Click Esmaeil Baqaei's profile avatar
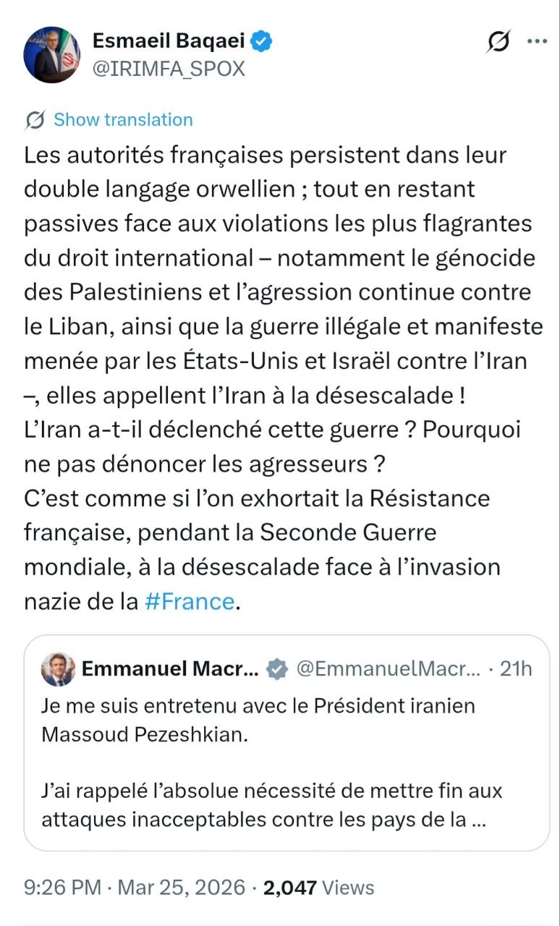560x926 pixels. (x=53, y=55)
